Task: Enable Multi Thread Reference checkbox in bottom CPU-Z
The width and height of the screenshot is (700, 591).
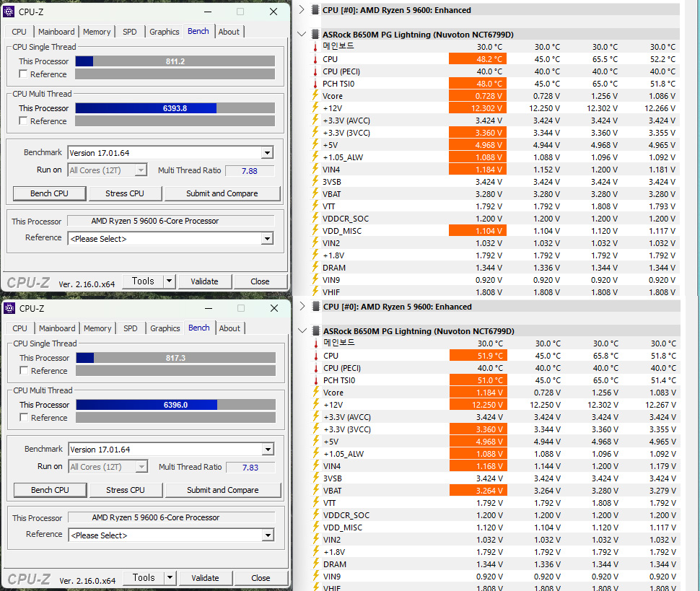Action: [24, 417]
